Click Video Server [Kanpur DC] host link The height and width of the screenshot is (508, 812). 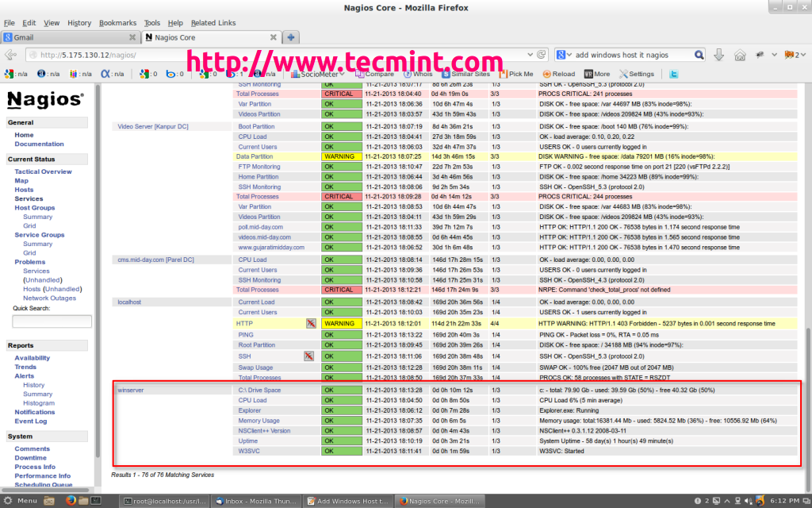(153, 126)
